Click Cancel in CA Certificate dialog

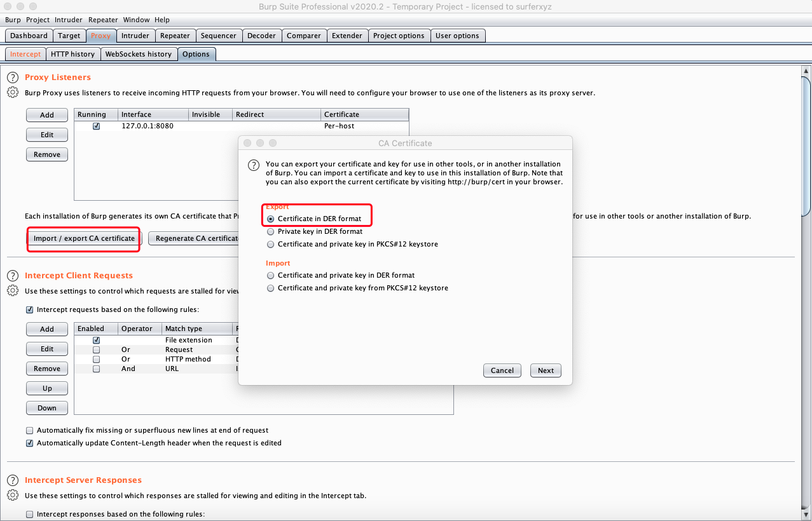(502, 370)
